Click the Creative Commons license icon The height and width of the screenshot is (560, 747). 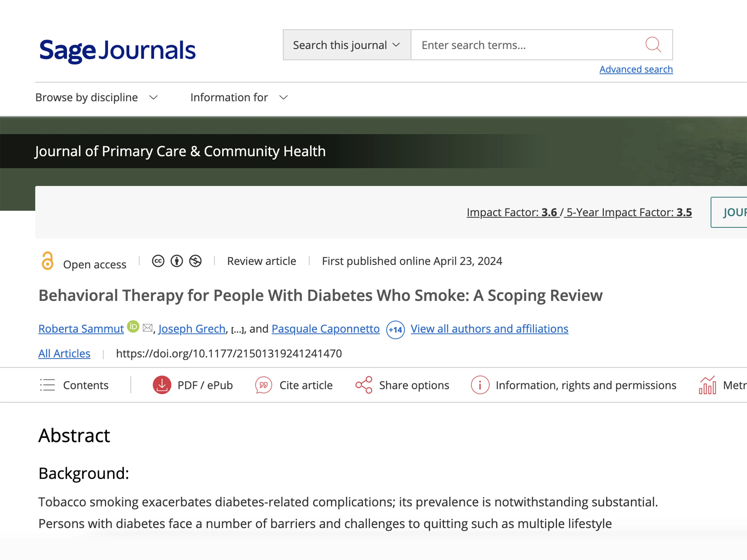coord(158,261)
